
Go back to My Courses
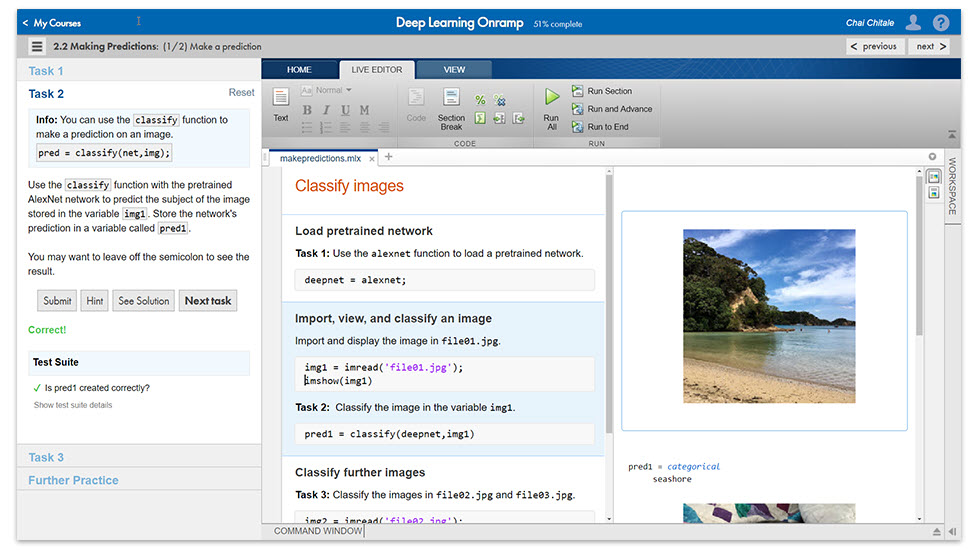coord(52,23)
